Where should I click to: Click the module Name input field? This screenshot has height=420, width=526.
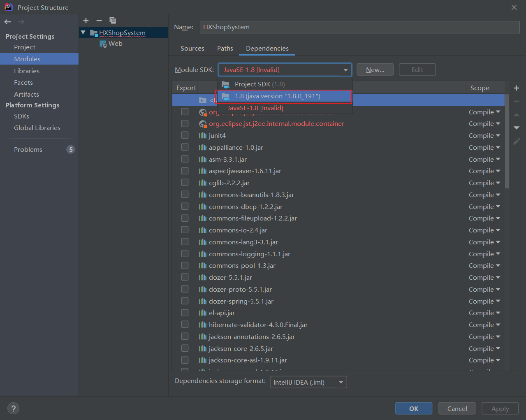click(359, 27)
